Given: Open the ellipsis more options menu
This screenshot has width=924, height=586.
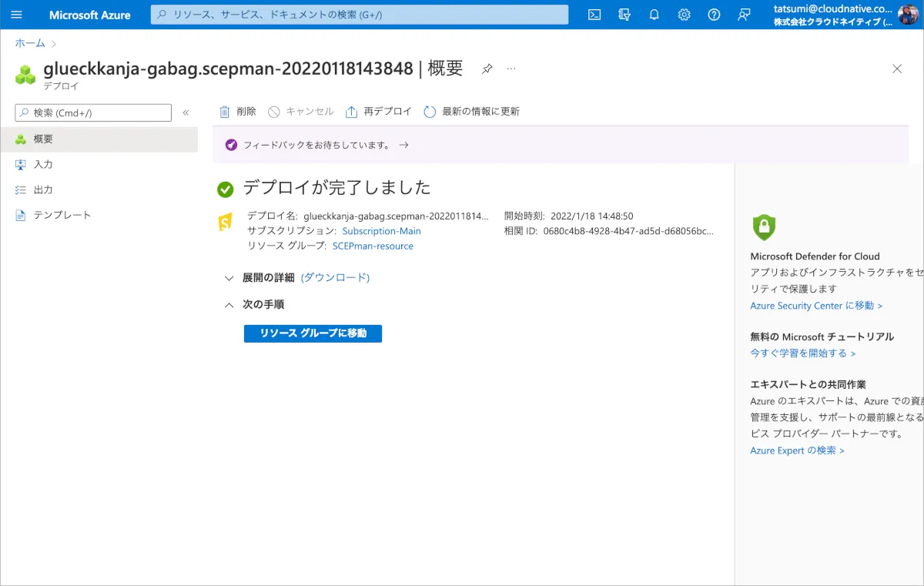Looking at the screenshot, I should (x=511, y=69).
